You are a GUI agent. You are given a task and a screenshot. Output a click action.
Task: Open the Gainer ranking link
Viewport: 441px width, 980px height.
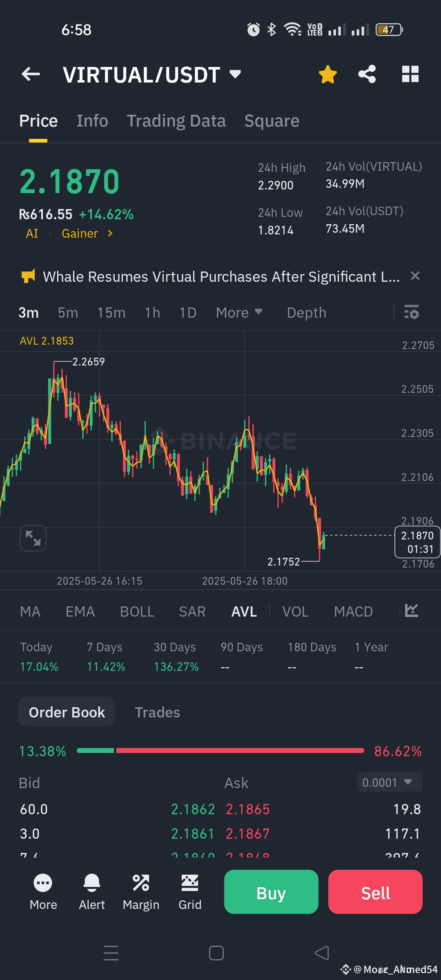pos(80,234)
